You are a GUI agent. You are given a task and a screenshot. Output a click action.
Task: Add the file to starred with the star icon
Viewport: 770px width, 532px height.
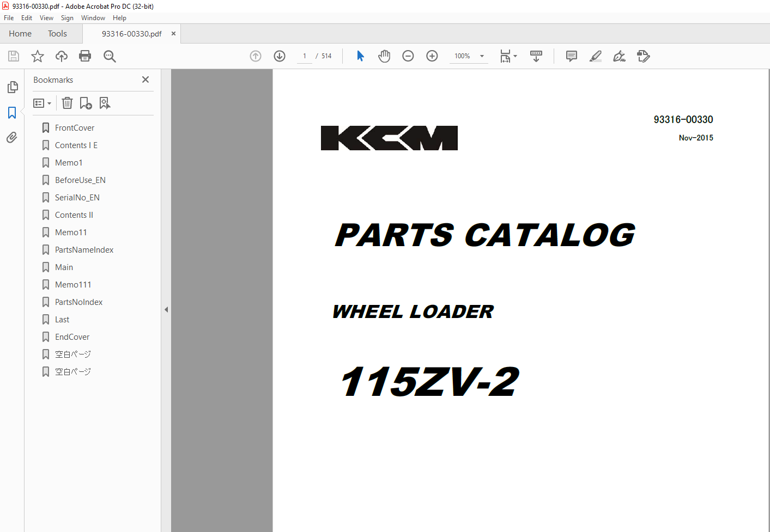click(38, 56)
